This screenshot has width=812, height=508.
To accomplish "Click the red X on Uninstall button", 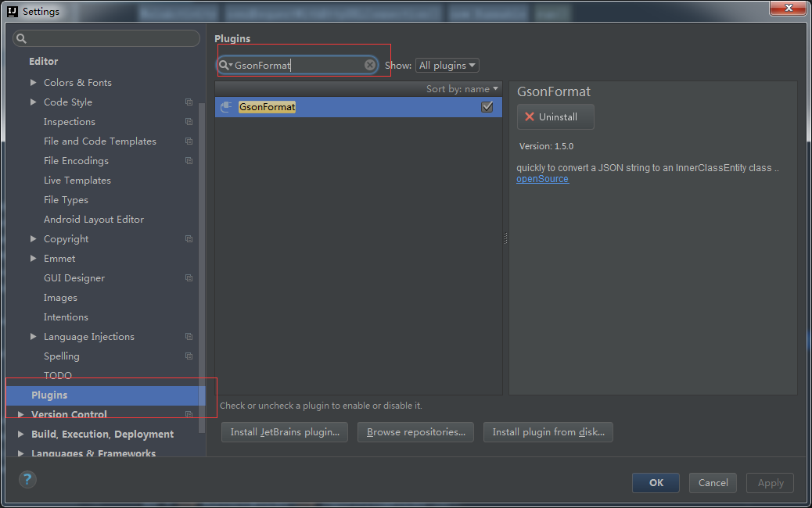I will pyautogui.click(x=530, y=117).
